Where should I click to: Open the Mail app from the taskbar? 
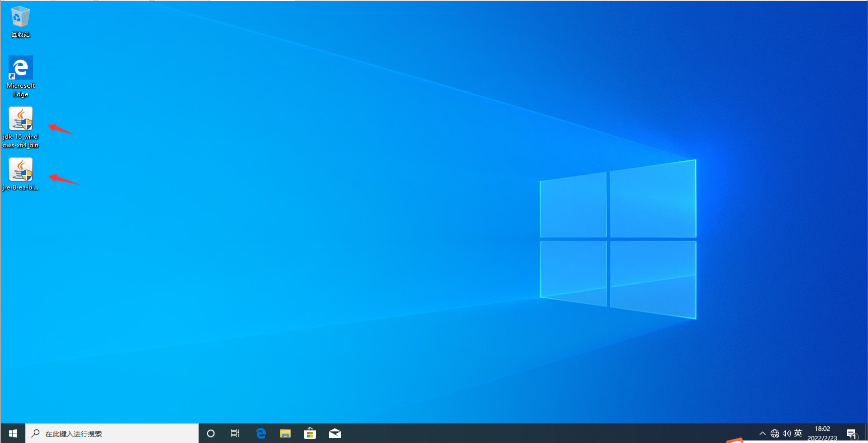point(335,433)
